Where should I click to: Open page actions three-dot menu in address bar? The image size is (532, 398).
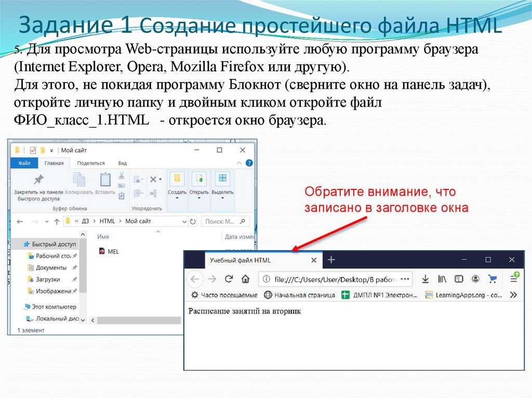(x=404, y=279)
